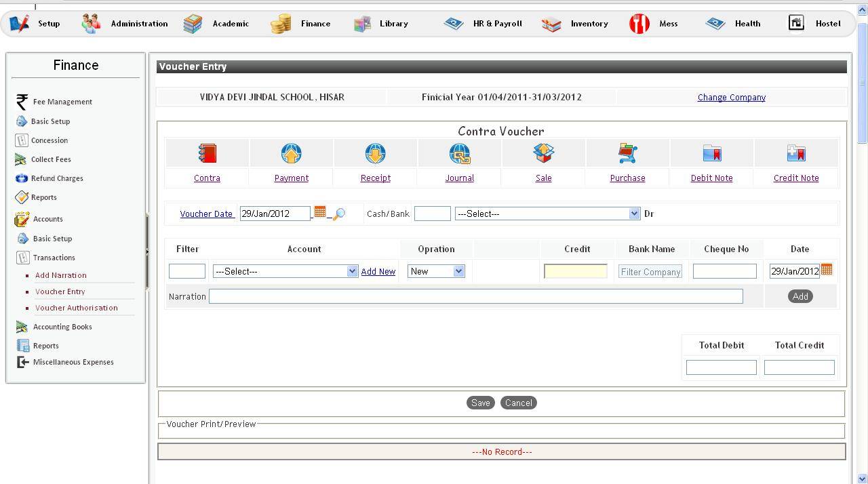Click the Journal text link
868x484 pixels.
pyautogui.click(x=459, y=178)
